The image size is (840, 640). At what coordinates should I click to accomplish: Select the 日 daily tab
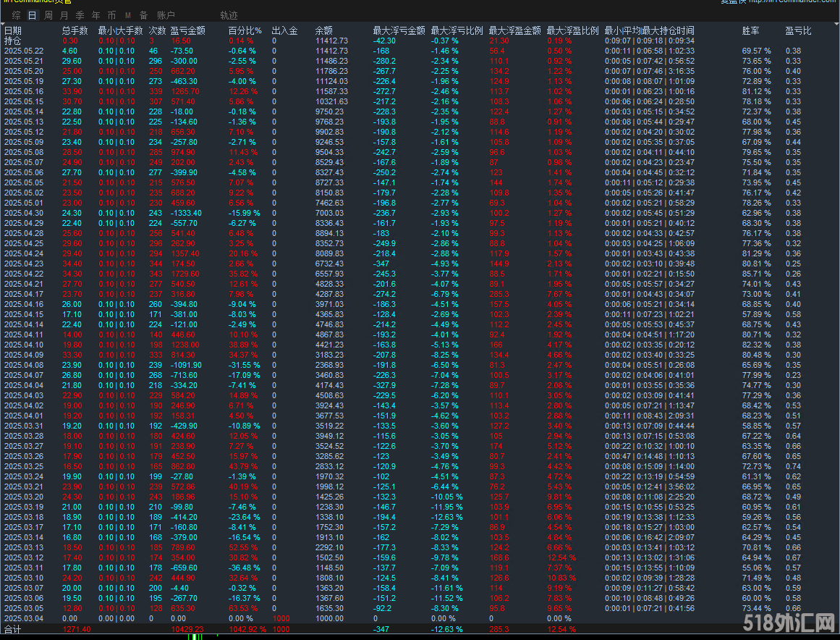[x=32, y=15]
